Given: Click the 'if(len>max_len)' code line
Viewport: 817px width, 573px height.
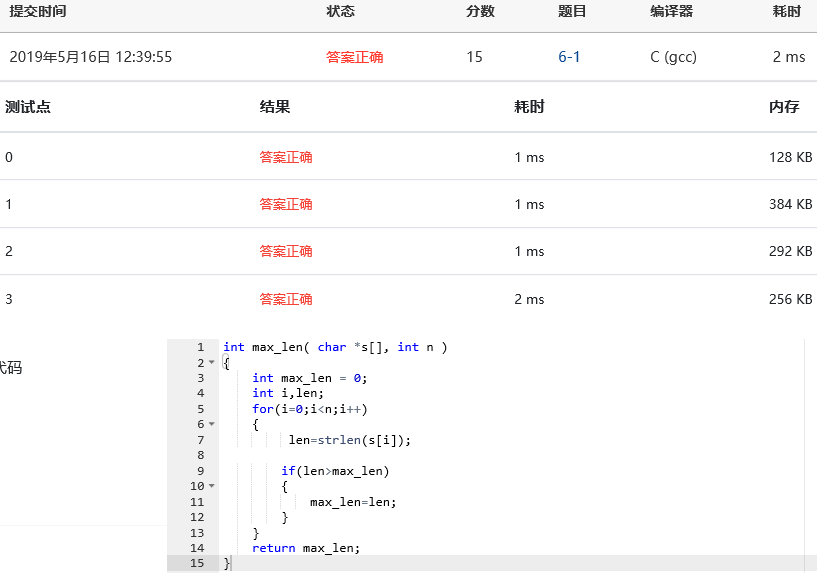Looking at the screenshot, I should point(335,471).
